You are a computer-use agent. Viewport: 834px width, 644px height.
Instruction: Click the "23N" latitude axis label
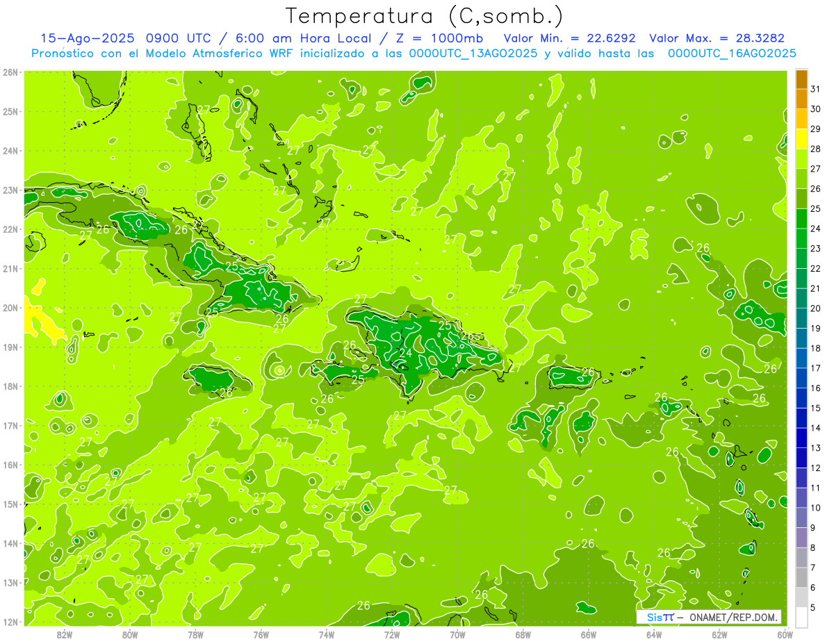coord(10,190)
